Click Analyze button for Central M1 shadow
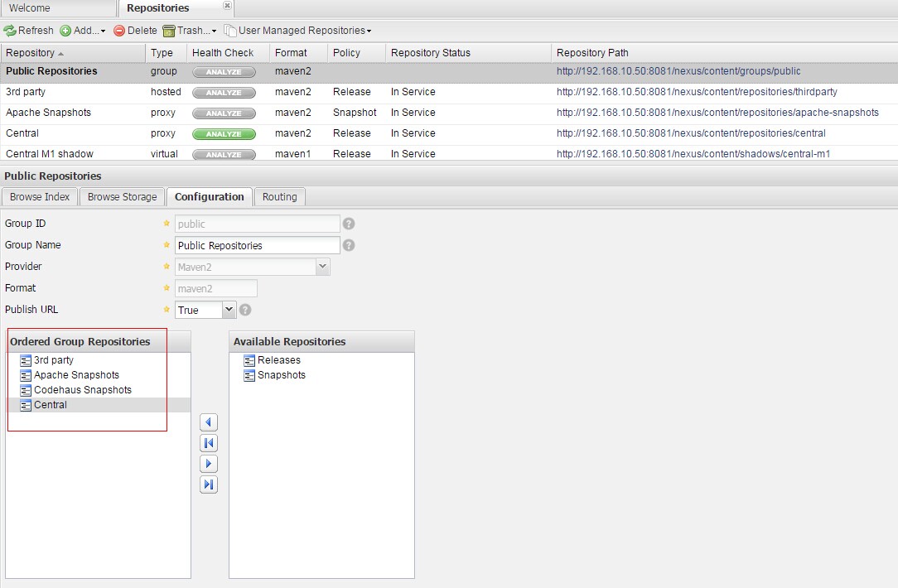 click(224, 155)
